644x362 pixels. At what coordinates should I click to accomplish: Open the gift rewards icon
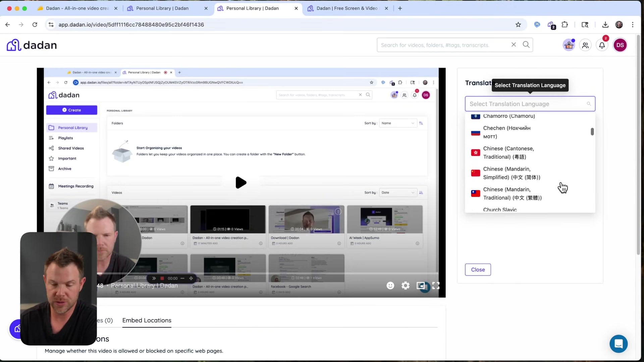point(569,45)
